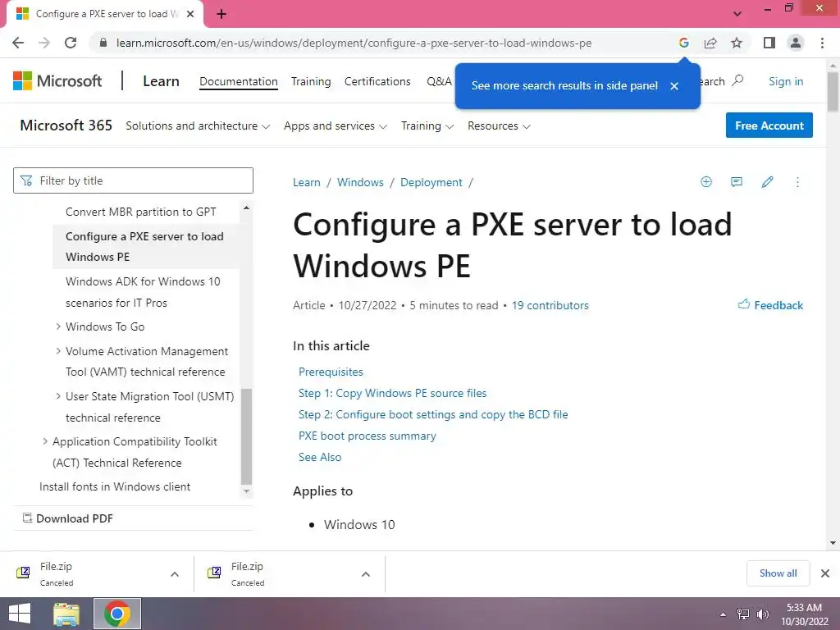Expand Application Compatibility Toolkit node

[46, 441]
